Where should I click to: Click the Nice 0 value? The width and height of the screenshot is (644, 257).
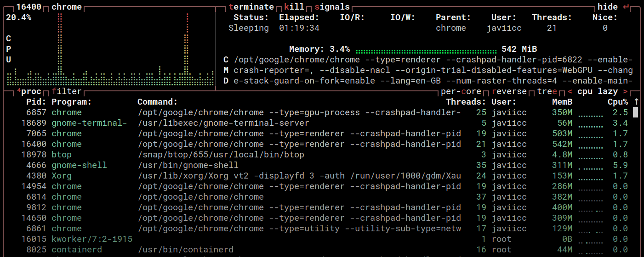point(605,28)
